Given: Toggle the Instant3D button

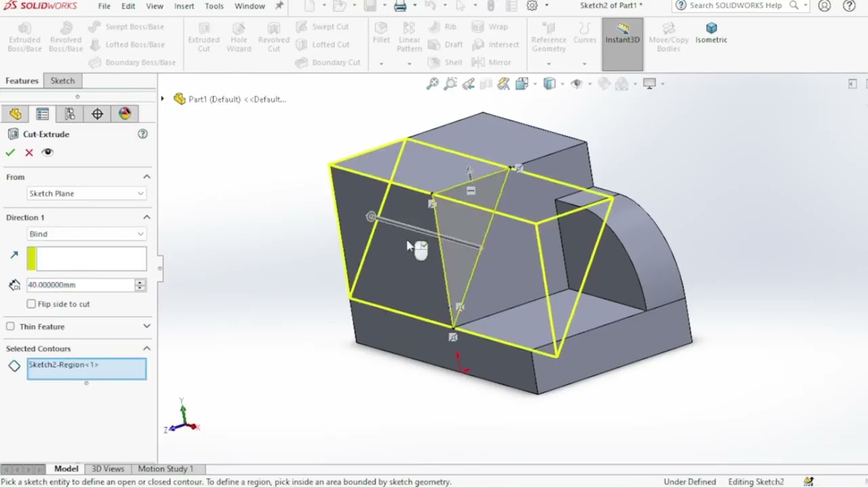Looking at the screenshot, I should pyautogui.click(x=623, y=44).
